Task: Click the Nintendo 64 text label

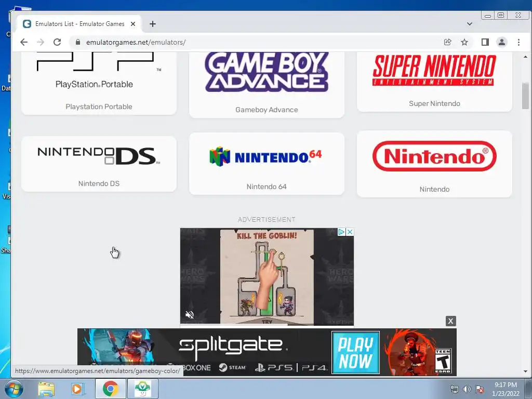Action: click(x=267, y=187)
